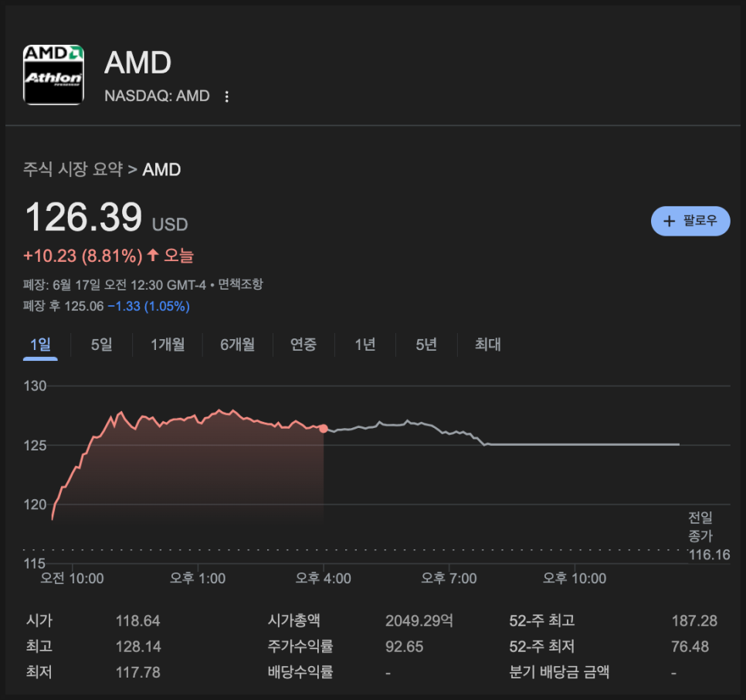Click the 최고 value 128.14
The width and height of the screenshot is (746, 700).
click(138, 646)
